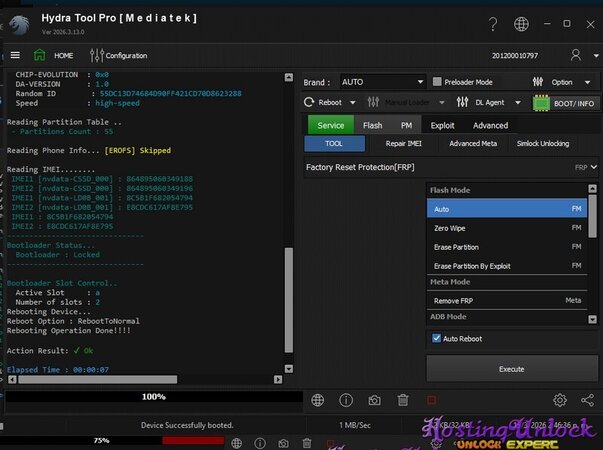The height and width of the screenshot is (450, 603).
Task: Enable the Preloader Mode checkbox
Action: (x=437, y=82)
